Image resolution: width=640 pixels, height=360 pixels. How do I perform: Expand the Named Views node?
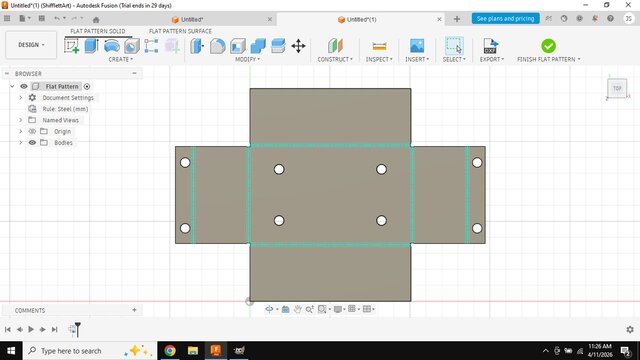tap(20, 120)
